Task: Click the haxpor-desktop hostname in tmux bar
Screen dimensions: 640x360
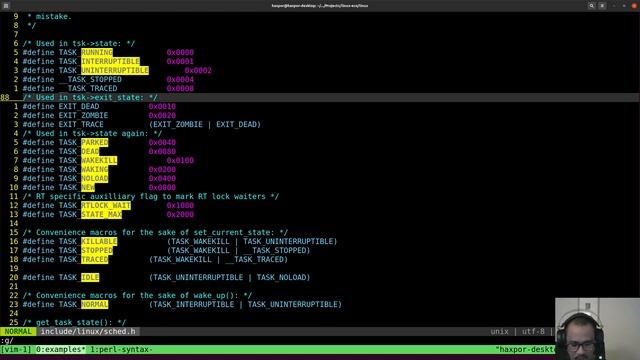Action: pos(525,349)
